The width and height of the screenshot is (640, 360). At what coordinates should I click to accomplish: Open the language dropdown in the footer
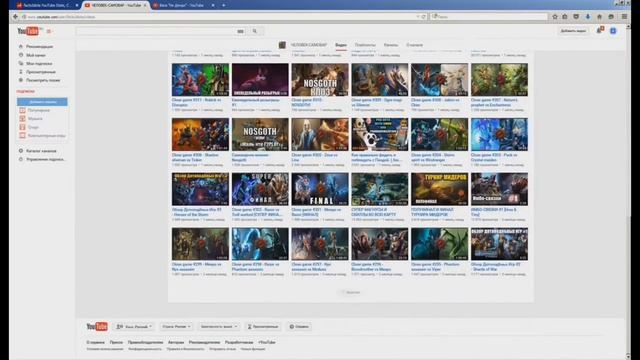pyautogui.click(x=134, y=327)
